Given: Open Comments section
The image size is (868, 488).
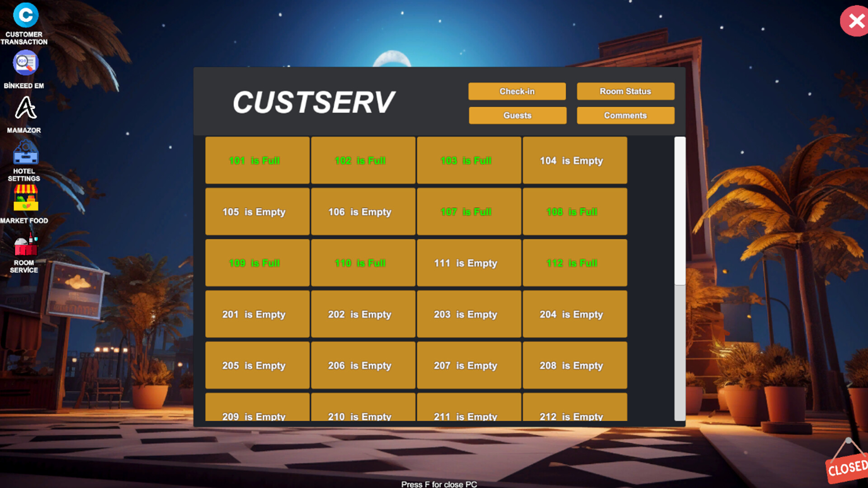Looking at the screenshot, I should (x=625, y=115).
